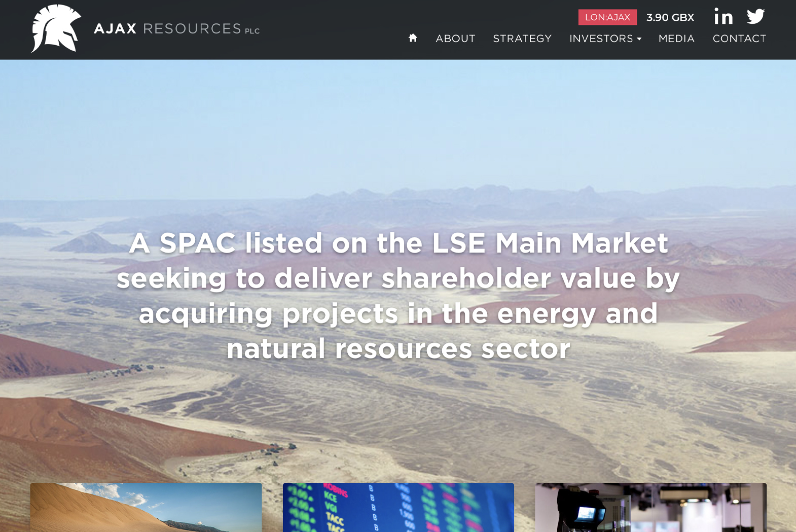Go to the CONTACT page

739,39
